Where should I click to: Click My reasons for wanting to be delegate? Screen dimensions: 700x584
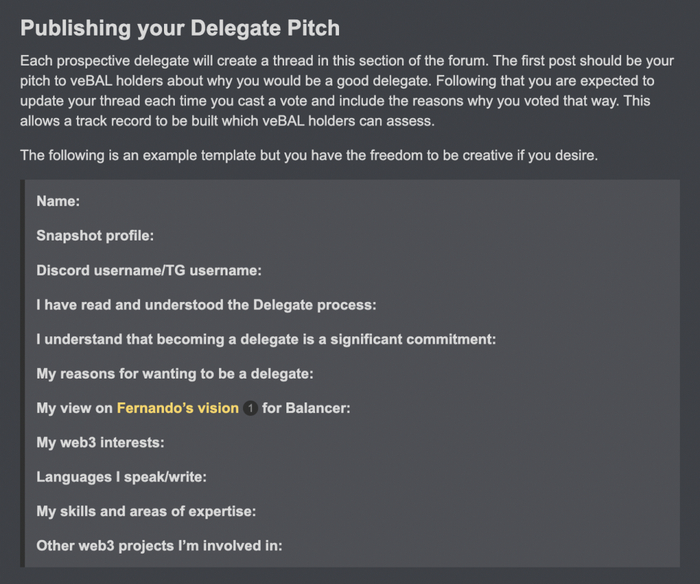[x=175, y=374]
